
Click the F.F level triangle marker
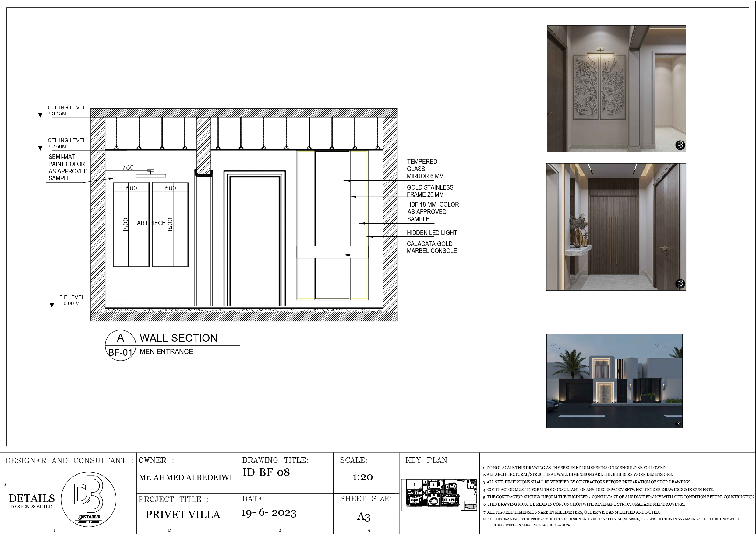pos(52,305)
